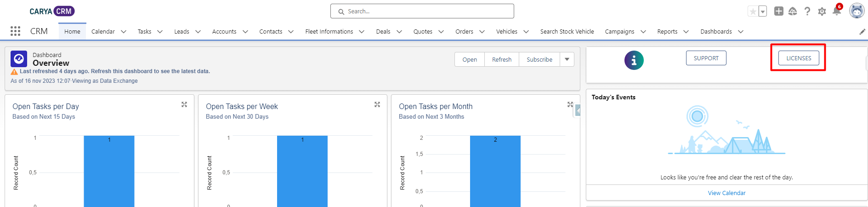The image size is (868, 207).
Task: Open the Help question mark icon
Action: click(x=807, y=11)
